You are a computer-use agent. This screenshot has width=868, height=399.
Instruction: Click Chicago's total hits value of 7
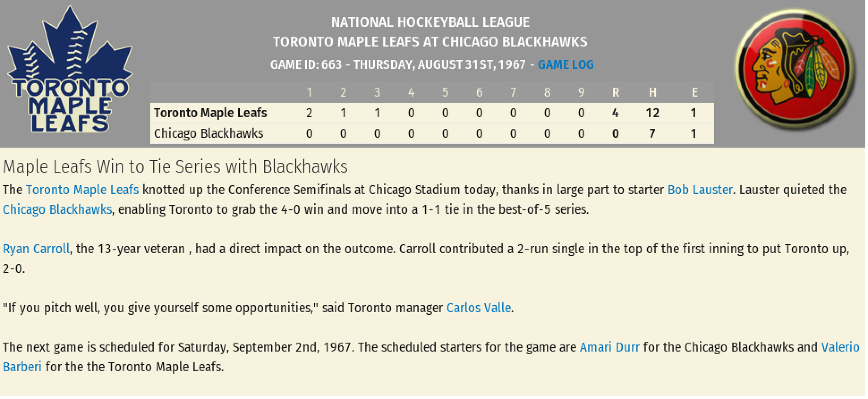click(x=652, y=134)
